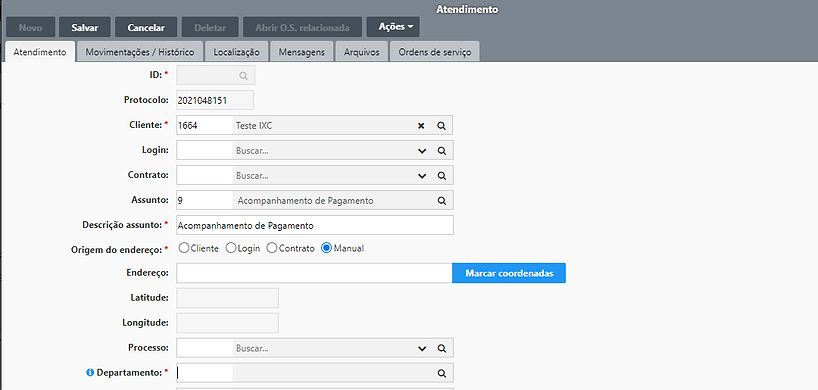Click the Marcar coordenadas button
Viewport: 818px width, 390px height.
509,273
